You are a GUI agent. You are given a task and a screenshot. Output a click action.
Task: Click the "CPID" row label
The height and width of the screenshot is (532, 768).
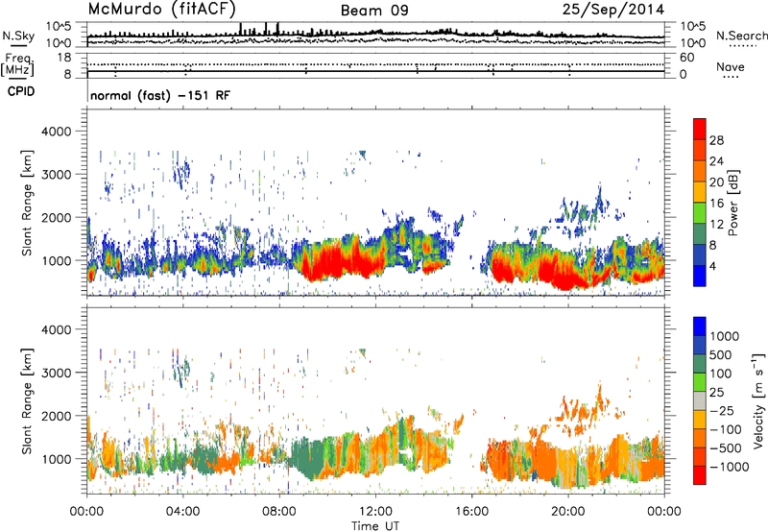(21, 91)
